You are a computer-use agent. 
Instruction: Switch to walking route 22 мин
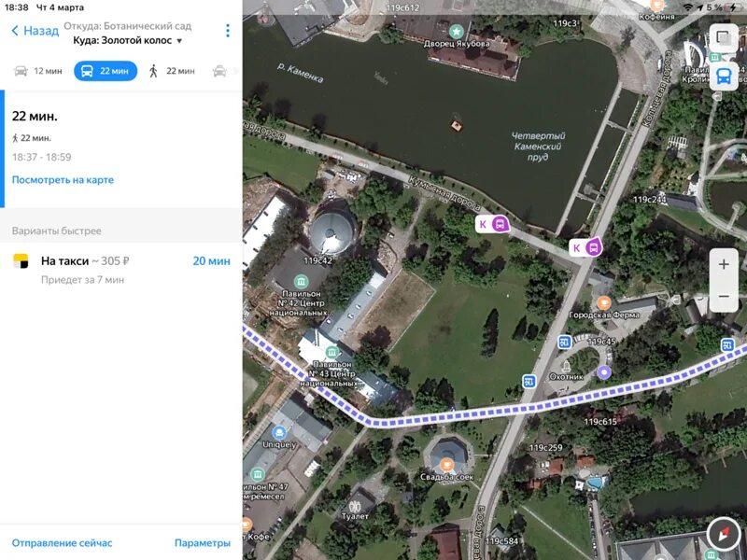pyautogui.click(x=172, y=71)
